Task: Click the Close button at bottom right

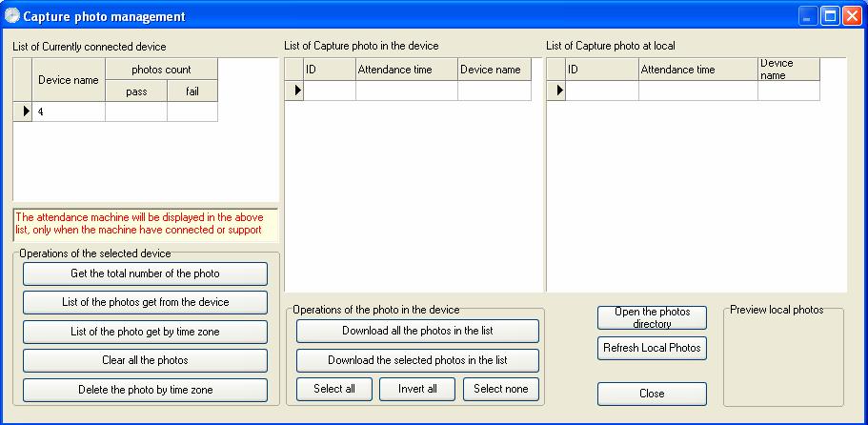Action: coord(652,394)
